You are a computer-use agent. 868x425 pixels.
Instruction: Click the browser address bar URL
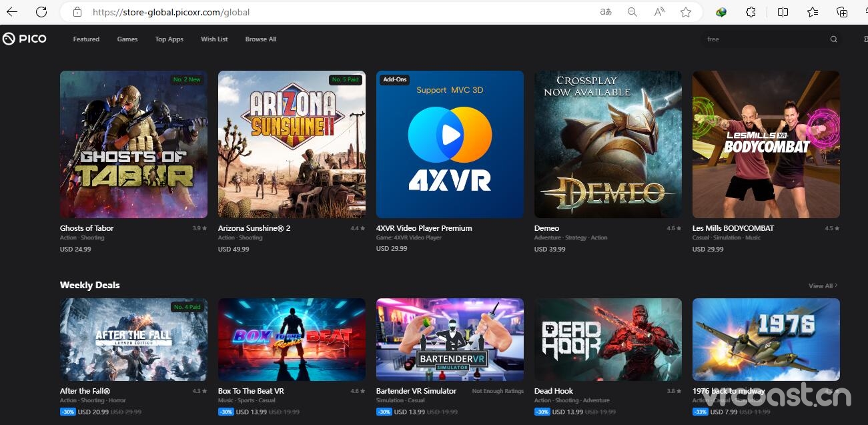point(171,12)
